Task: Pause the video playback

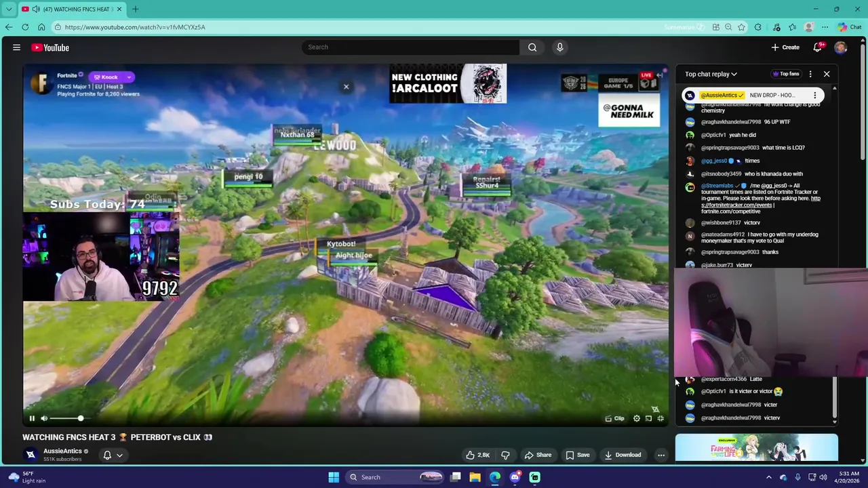Action: (32, 418)
